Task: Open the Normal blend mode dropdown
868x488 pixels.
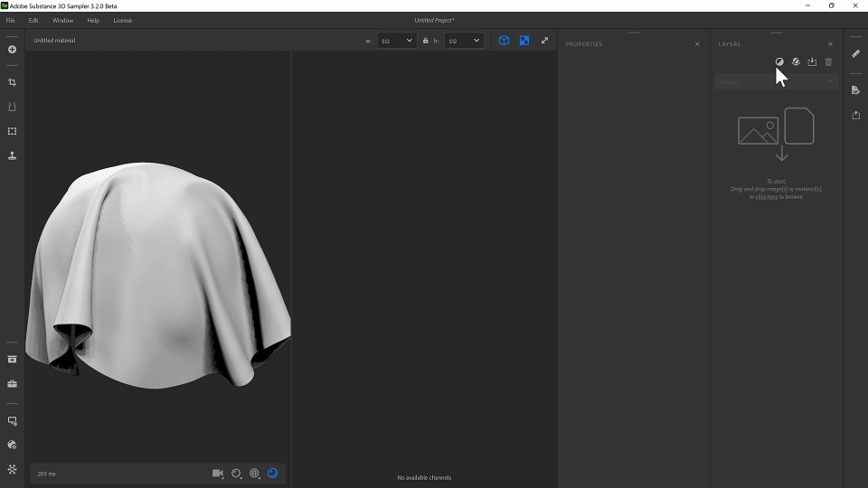Action: [776, 82]
